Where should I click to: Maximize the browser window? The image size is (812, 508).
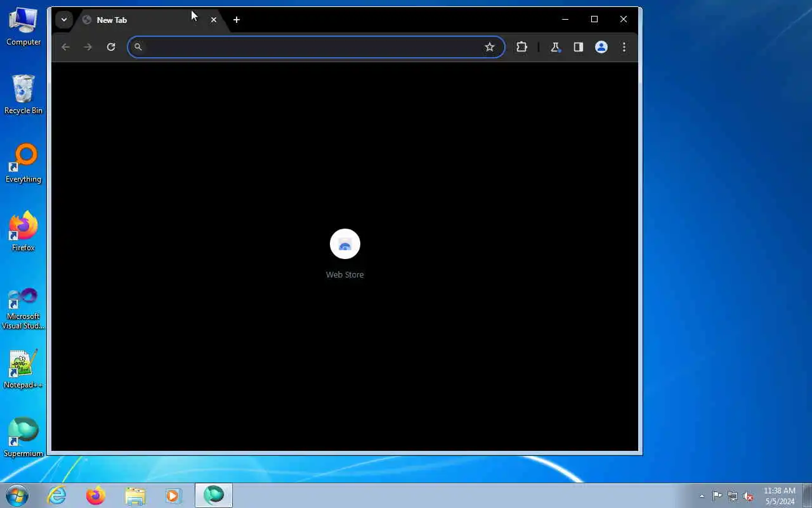(x=594, y=20)
